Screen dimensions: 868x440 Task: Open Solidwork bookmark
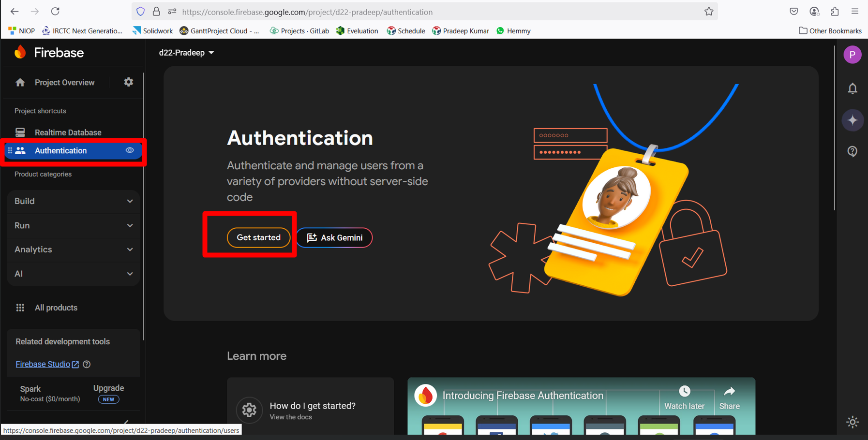[x=152, y=31]
